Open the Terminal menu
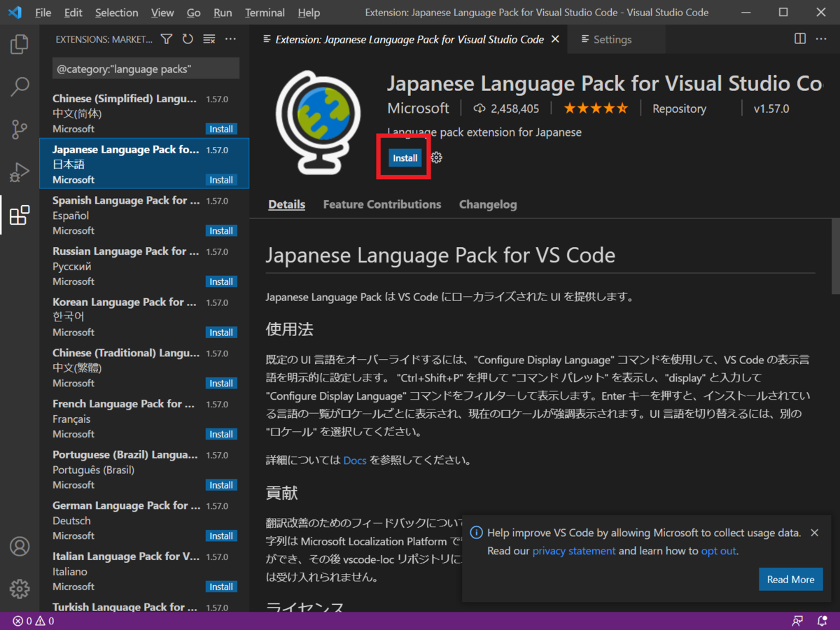840x630 pixels. click(x=265, y=13)
